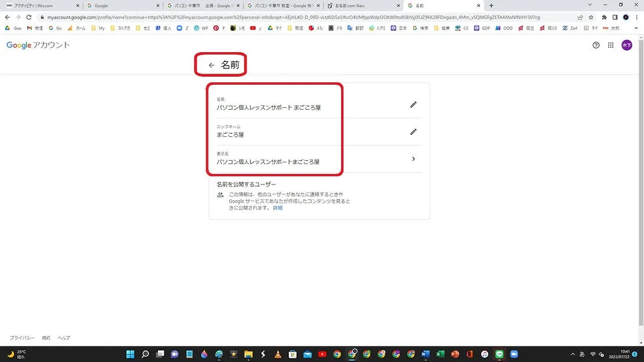Open the help question mark icon
Viewport: 644px width, 362px height.
click(x=596, y=45)
